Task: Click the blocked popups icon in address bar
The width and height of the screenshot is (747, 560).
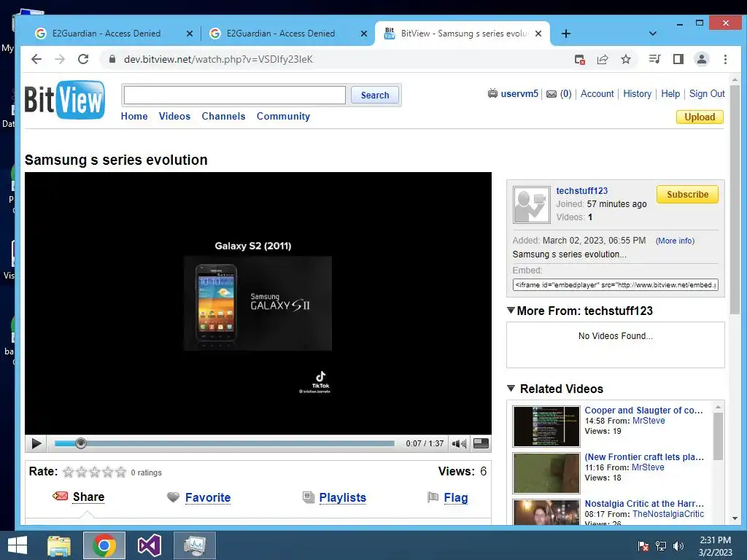Action: (x=579, y=59)
